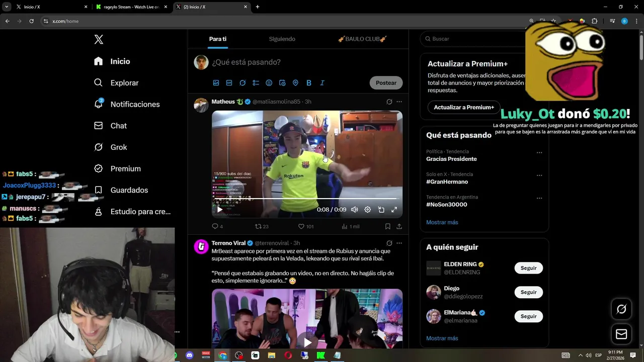Open the #NoSon30000 trend
The image size is (644, 362).
(x=446, y=205)
